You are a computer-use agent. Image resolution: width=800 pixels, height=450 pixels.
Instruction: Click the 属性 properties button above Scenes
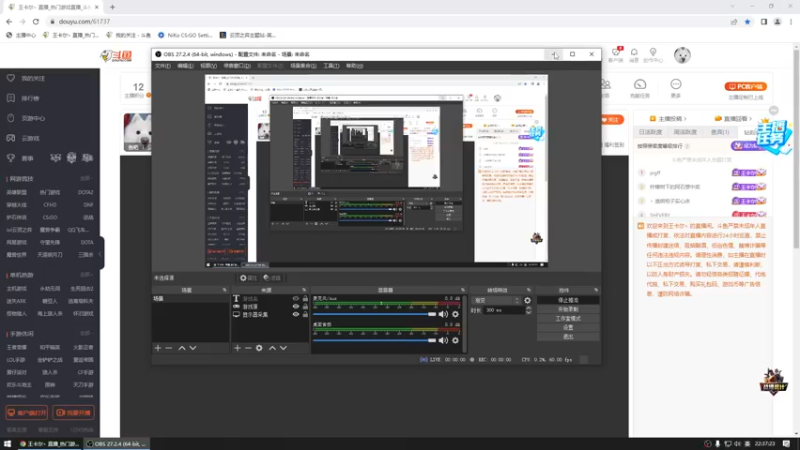point(248,278)
